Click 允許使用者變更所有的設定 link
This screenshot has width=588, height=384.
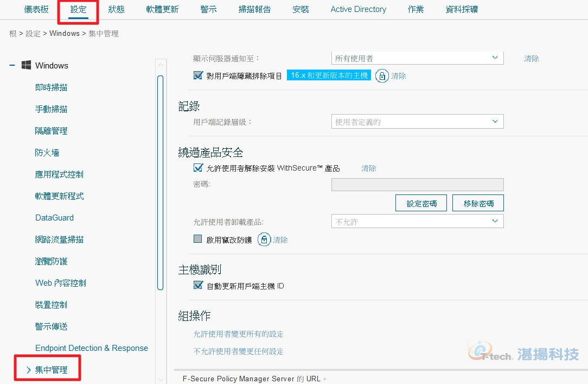(238, 333)
